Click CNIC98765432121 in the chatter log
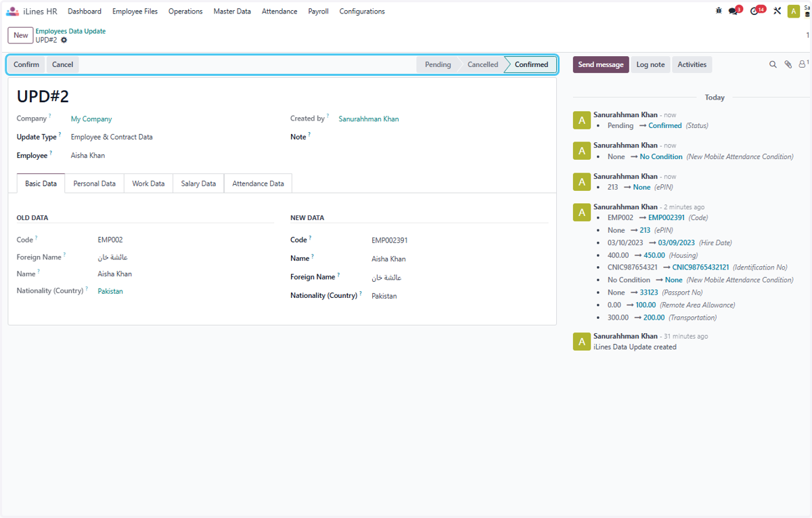The height and width of the screenshot is (518, 812). [x=701, y=267]
